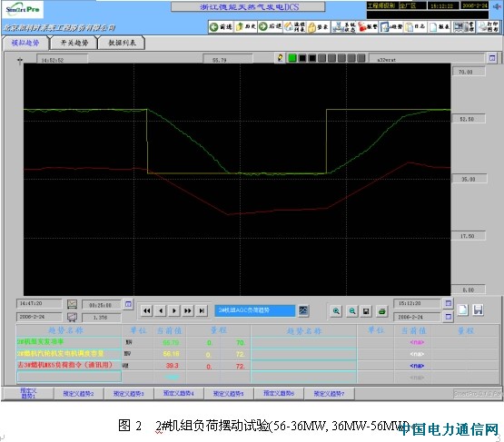Open the 报警 alarm toolbar icon
The width and height of the screenshot is (504, 442).
click(x=368, y=27)
